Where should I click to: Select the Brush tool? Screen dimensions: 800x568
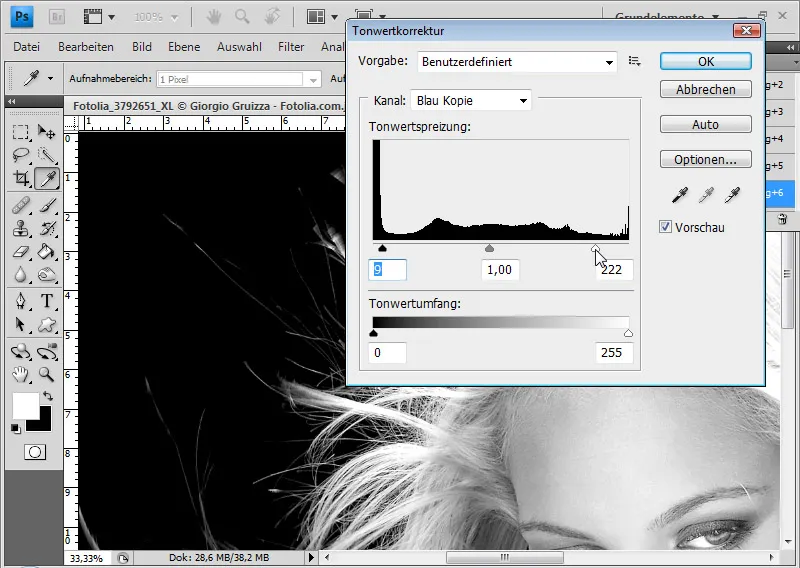(46, 206)
